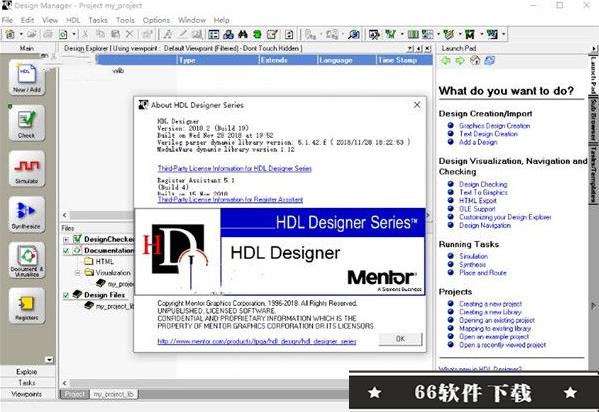Click the green M flow icon in toolbar
This screenshot has width=599, height=412.
(391, 34)
